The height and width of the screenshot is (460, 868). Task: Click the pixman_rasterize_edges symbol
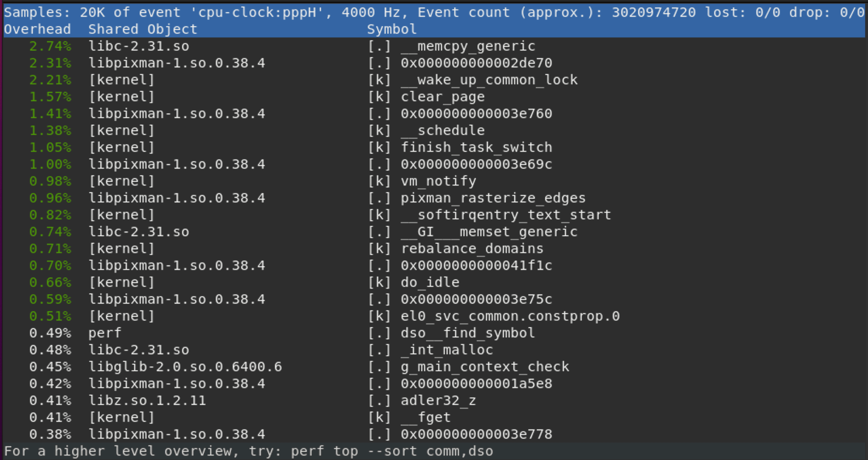493,198
